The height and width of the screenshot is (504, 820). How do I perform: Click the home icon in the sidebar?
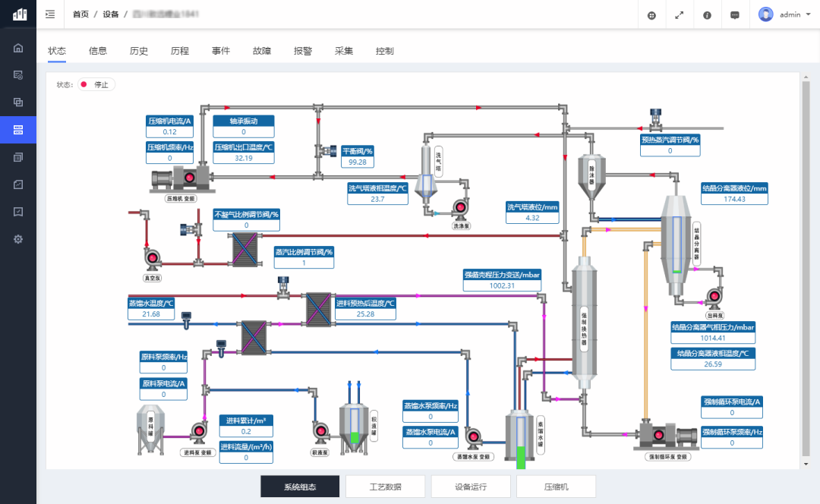(x=18, y=48)
